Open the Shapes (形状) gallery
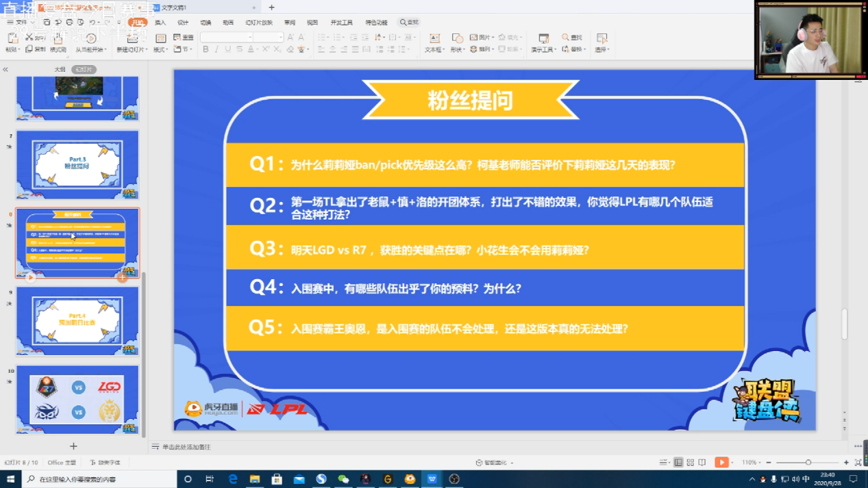Image resolution: width=868 pixels, height=488 pixels. (x=457, y=42)
